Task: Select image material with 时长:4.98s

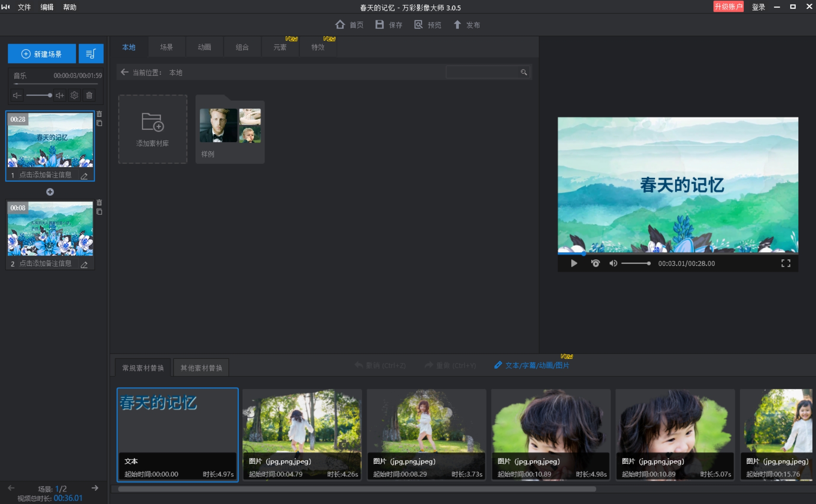Action: tap(551, 434)
